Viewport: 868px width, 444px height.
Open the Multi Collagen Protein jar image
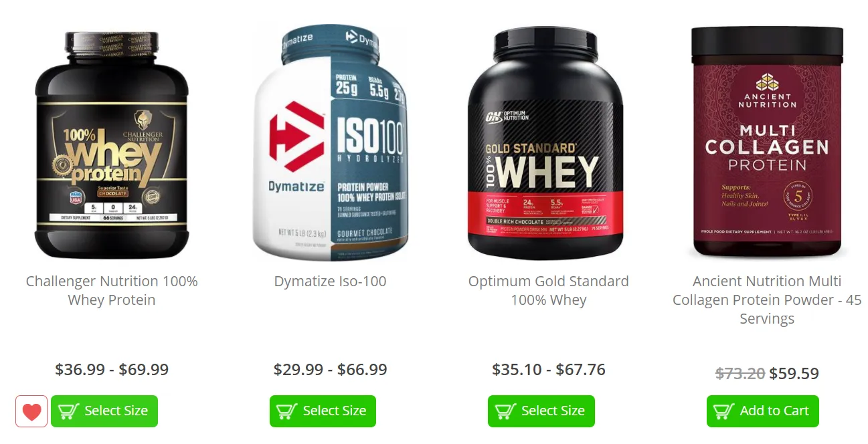click(x=767, y=142)
